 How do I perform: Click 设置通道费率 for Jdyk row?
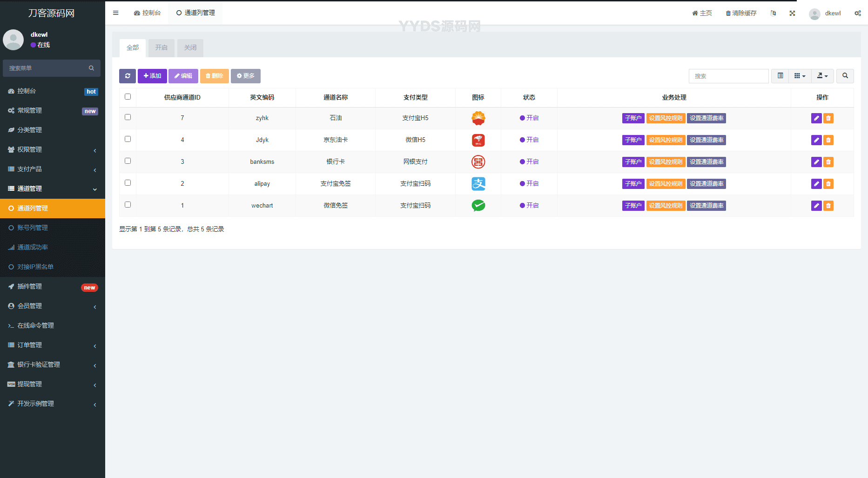point(707,140)
